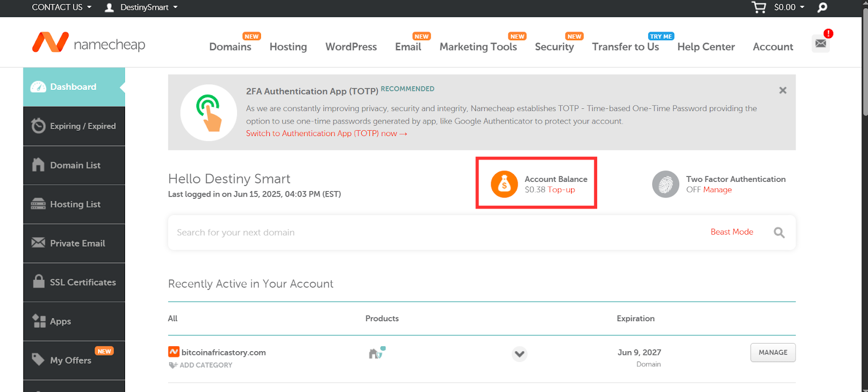The width and height of the screenshot is (868, 392).
Task: Click ADD CATEGORY under bitcoinafricastory.com
Action: point(206,365)
